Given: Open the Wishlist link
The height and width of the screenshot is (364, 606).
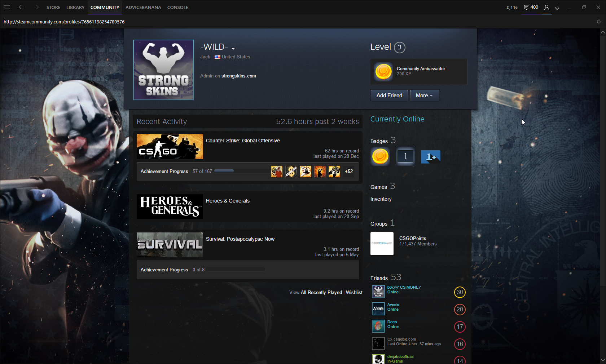Looking at the screenshot, I should (x=354, y=293).
